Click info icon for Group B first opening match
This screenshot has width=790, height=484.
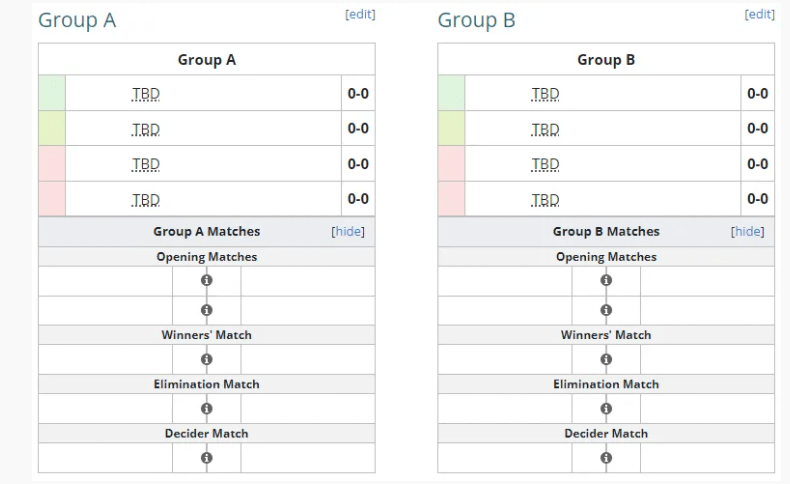606,281
